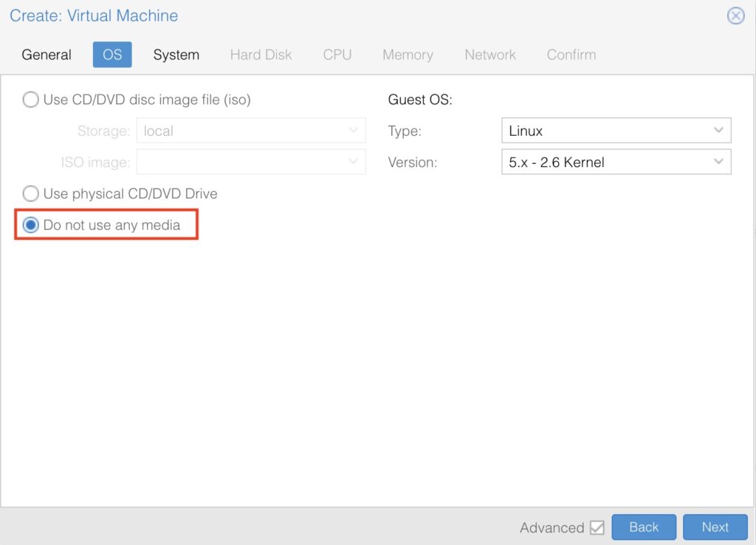Click the Create: Virtual Machine title

click(x=94, y=16)
